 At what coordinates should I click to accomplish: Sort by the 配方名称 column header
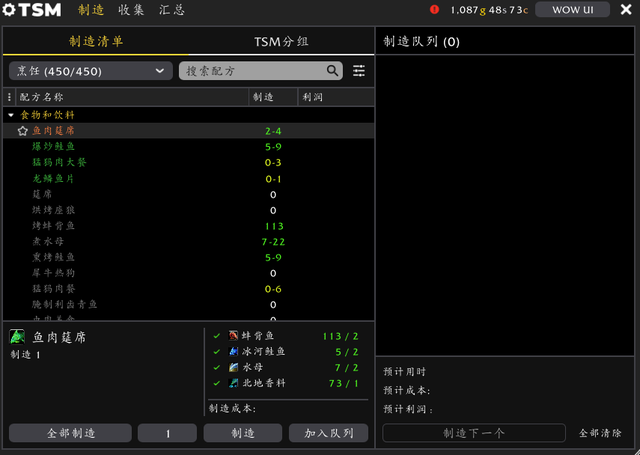pyautogui.click(x=132, y=97)
